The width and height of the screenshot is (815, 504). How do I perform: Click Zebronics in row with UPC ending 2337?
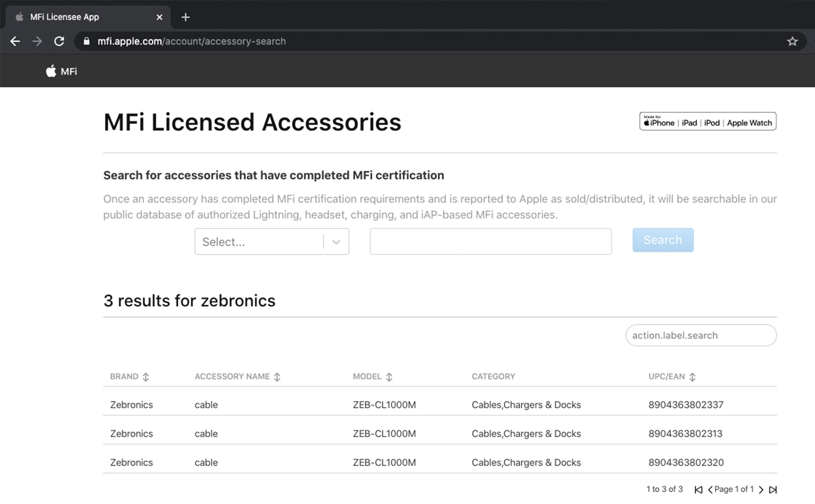132,405
